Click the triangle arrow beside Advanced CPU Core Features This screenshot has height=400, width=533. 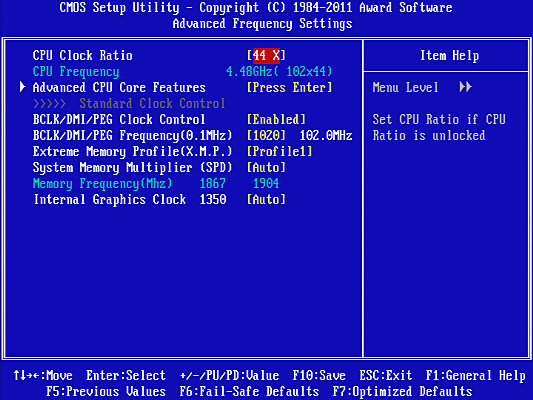22,87
